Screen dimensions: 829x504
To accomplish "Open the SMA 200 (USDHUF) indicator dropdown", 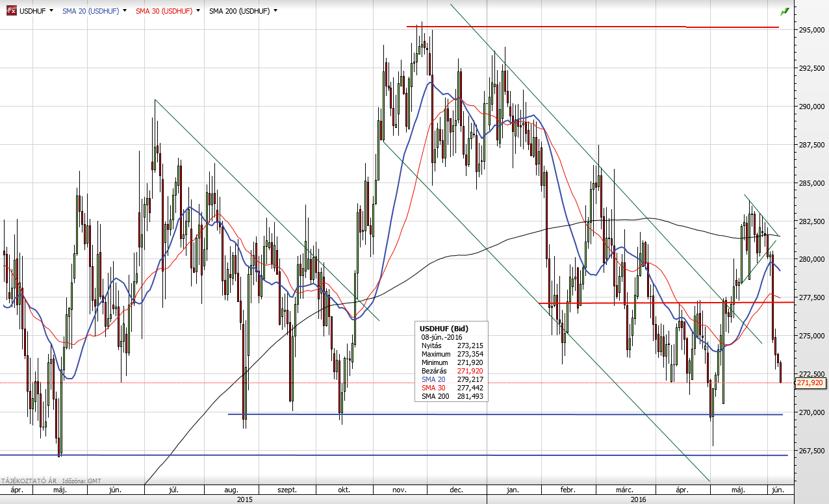I will (275, 11).
